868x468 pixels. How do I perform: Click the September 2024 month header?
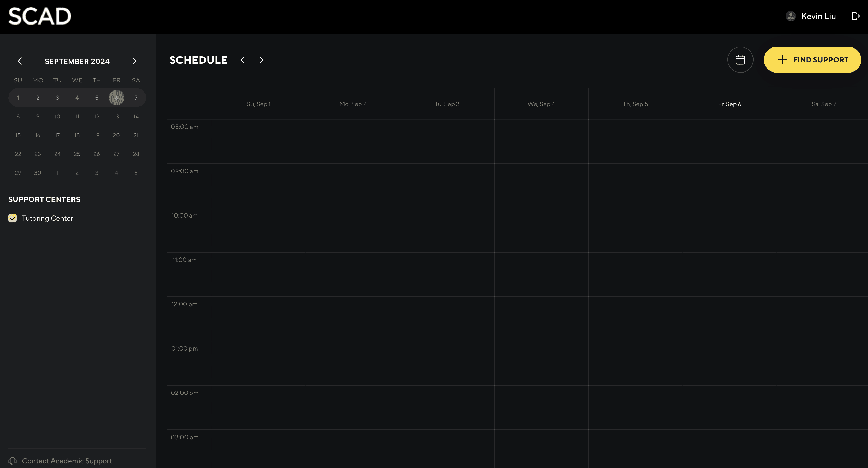coord(77,61)
